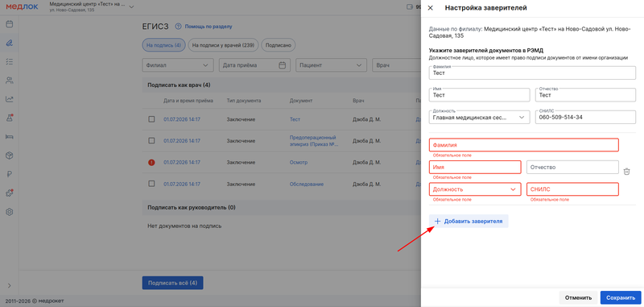Focus the empty red Фамилия field
Image resolution: width=644 pixels, height=307 pixels.
pyautogui.click(x=524, y=145)
